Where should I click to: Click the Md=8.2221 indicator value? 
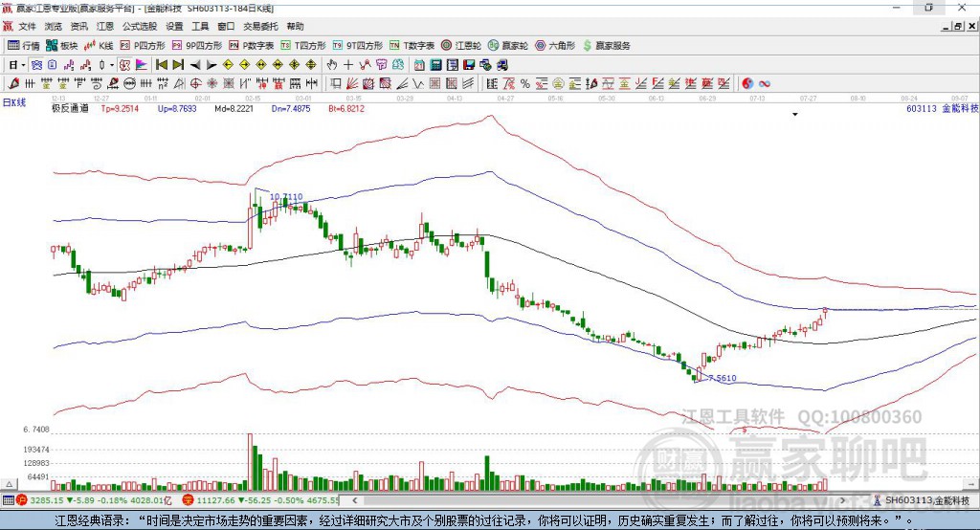pyautogui.click(x=234, y=108)
